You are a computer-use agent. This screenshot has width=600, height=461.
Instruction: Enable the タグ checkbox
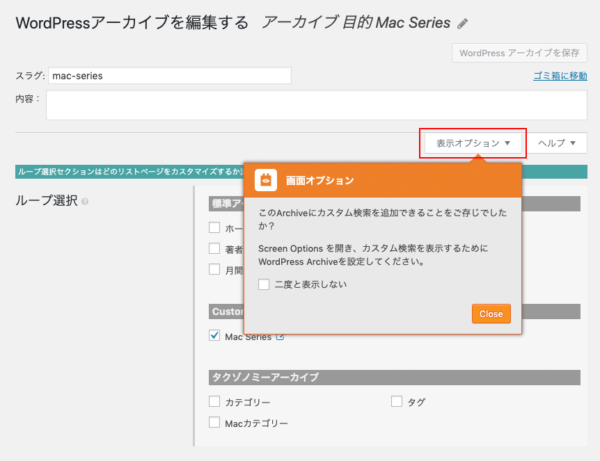tap(396, 401)
